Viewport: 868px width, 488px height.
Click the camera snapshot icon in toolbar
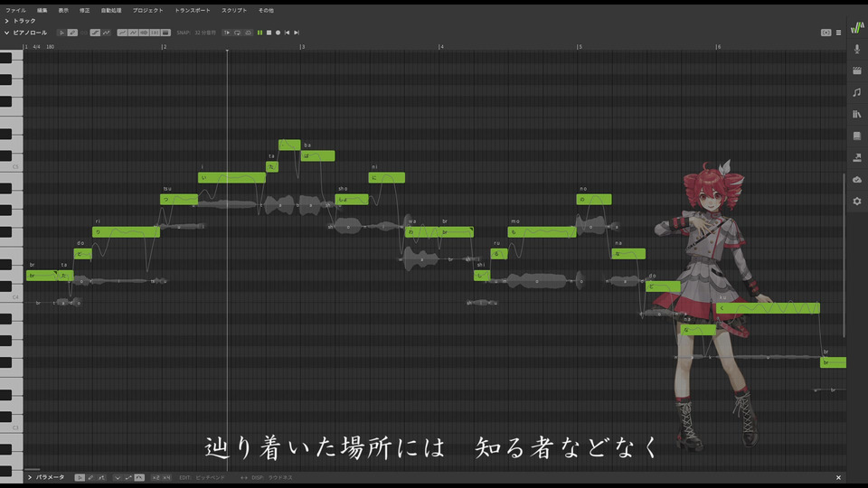[826, 33]
